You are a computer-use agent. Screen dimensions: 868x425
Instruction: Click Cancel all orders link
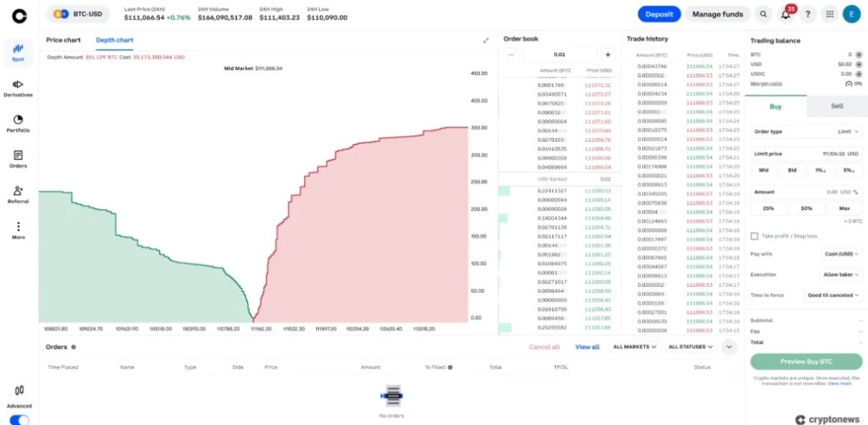point(544,347)
